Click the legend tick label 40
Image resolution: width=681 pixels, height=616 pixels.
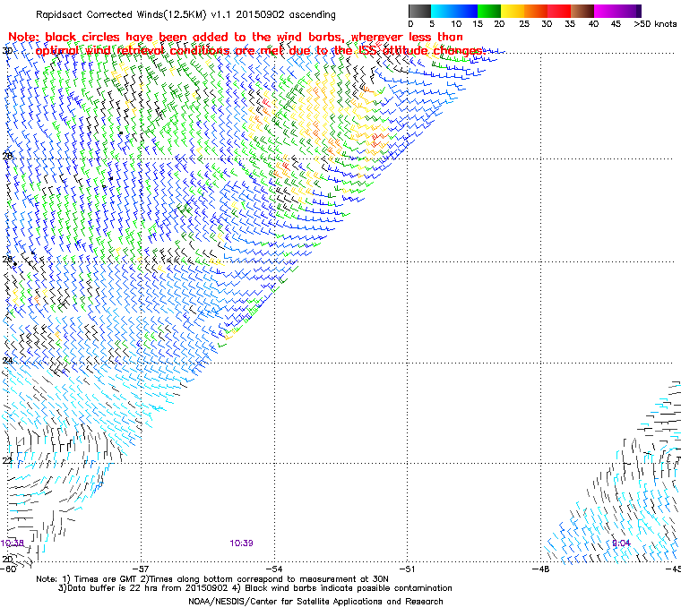pos(594,24)
